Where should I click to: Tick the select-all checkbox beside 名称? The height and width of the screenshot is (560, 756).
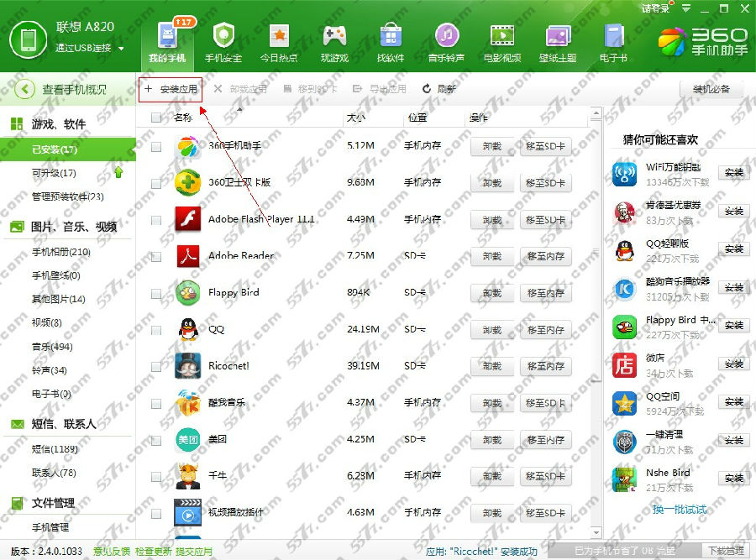coord(156,117)
